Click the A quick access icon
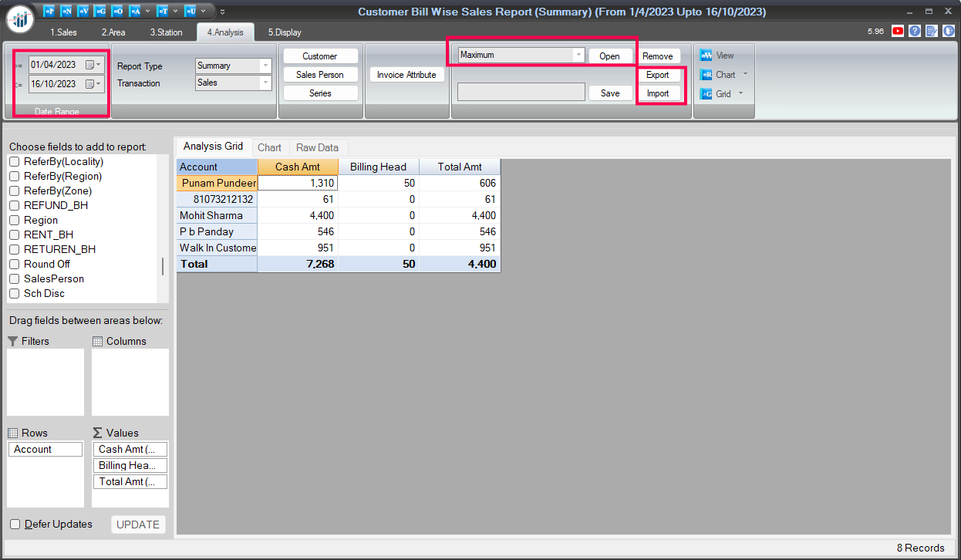This screenshot has height=560, width=961. point(134,12)
